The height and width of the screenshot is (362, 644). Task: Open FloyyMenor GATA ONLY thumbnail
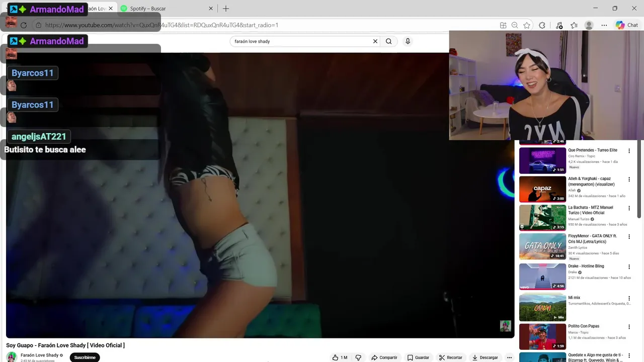tap(542, 246)
